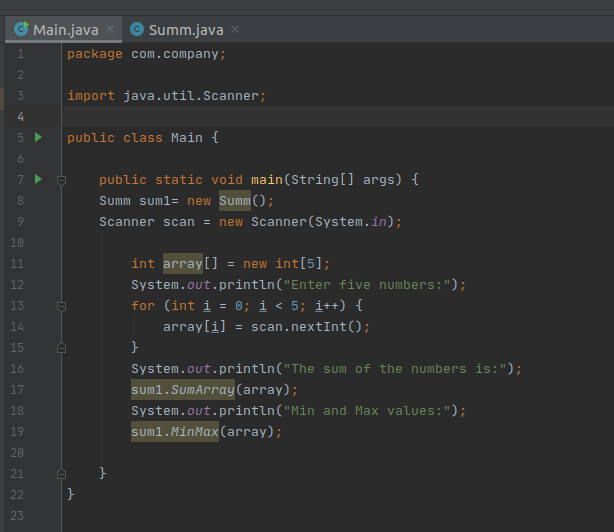Click the Main.java class file icon
614x532 pixels.
(21, 29)
